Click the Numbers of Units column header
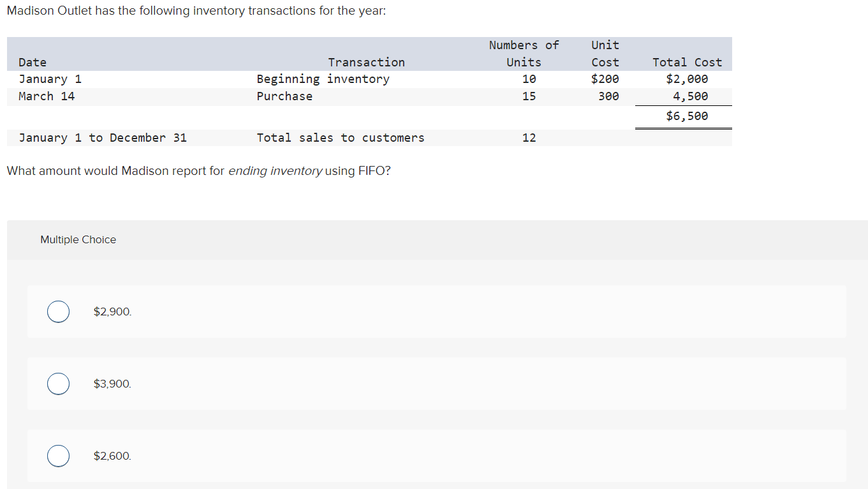Screen dimensions: 868x489 524,54
